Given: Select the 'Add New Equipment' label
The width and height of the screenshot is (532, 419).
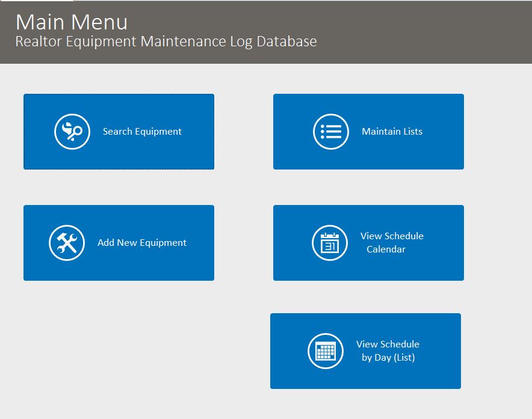Looking at the screenshot, I should 142,243.
